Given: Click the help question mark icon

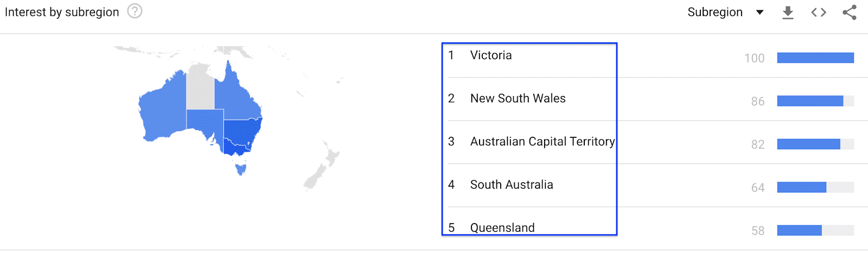Looking at the screenshot, I should (x=135, y=11).
